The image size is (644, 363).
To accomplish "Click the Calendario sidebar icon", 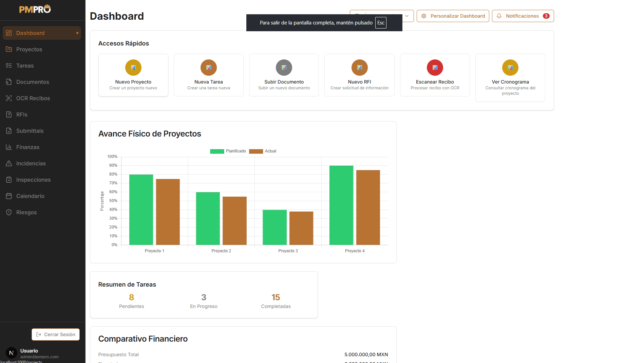I will tap(8, 196).
